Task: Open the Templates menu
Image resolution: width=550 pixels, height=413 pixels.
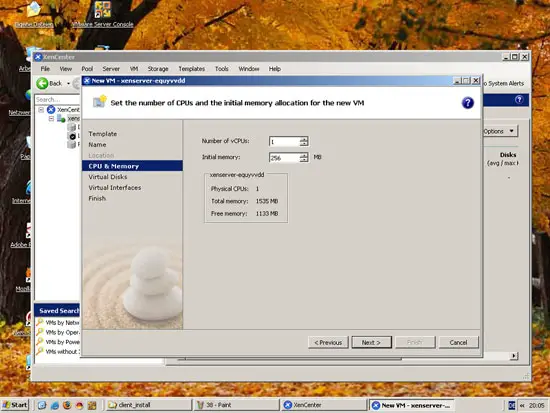Action: click(x=192, y=69)
